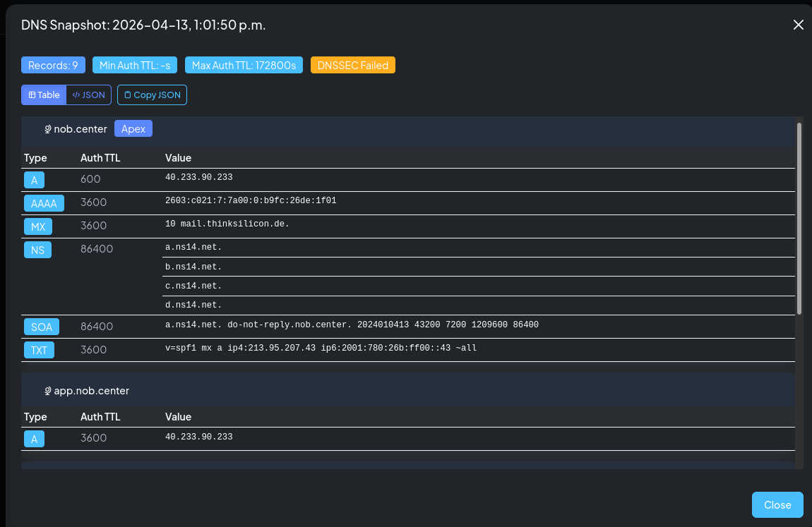Click the AAAA record type badge
Viewport: 812px width, 527px height.
click(x=44, y=203)
